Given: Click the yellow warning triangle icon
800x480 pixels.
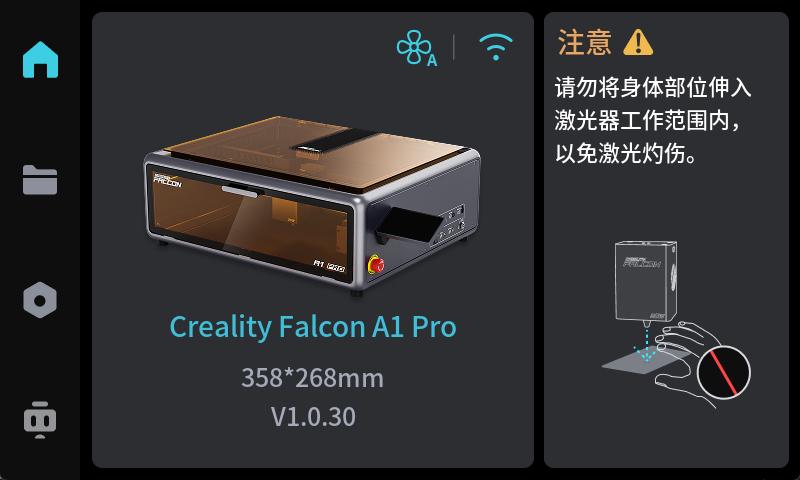Looking at the screenshot, I should 638,42.
